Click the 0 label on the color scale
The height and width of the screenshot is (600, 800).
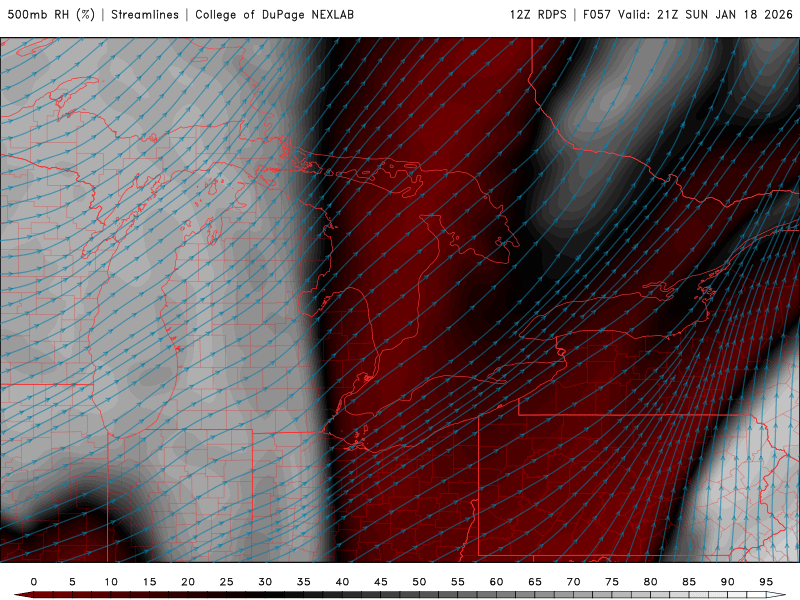pos(34,582)
